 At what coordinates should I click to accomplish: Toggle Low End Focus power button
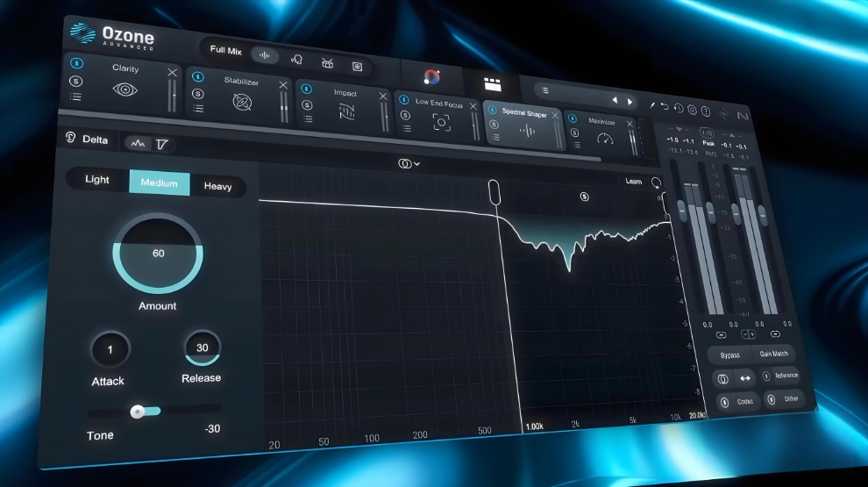click(404, 100)
